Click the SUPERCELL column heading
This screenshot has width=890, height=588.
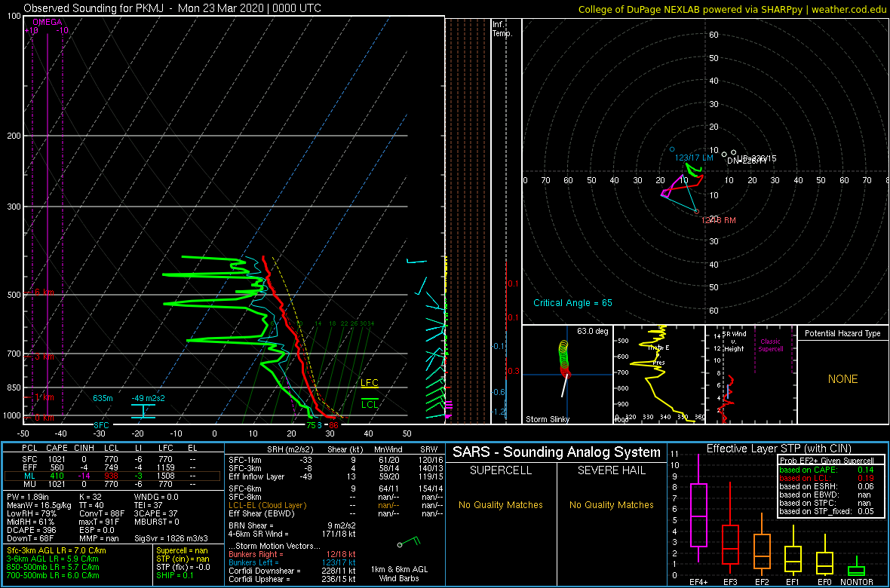tap(500, 472)
